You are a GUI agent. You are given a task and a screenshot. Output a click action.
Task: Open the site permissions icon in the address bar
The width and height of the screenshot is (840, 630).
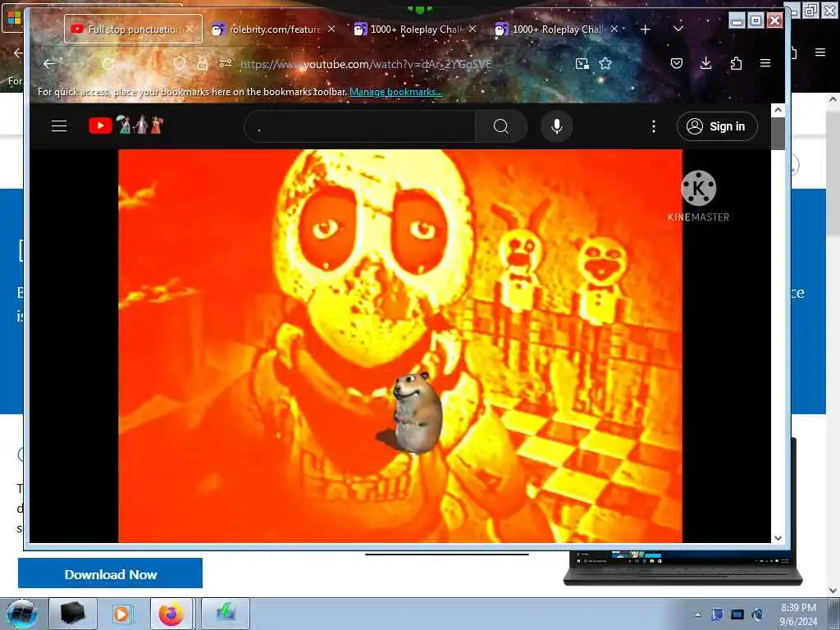click(x=226, y=64)
